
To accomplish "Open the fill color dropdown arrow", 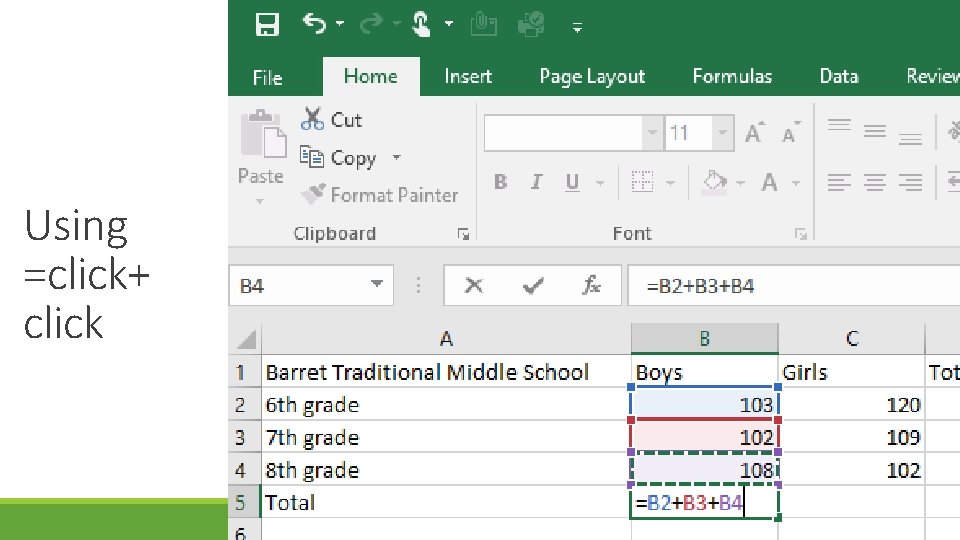I will (740, 182).
